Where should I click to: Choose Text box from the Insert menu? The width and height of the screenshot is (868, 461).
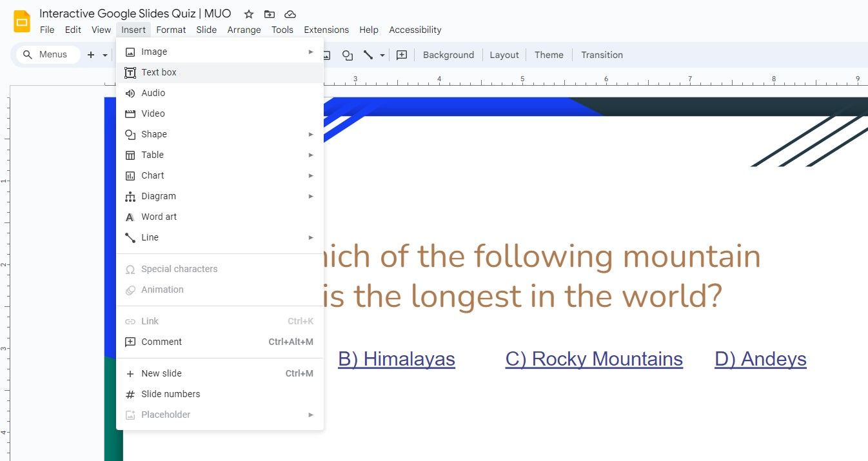tap(220, 72)
